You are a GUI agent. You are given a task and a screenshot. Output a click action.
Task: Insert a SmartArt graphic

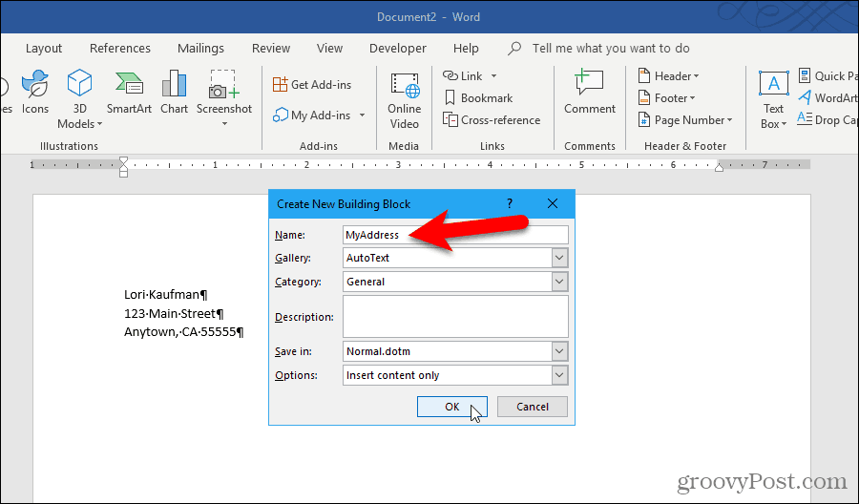click(x=129, y=92)
